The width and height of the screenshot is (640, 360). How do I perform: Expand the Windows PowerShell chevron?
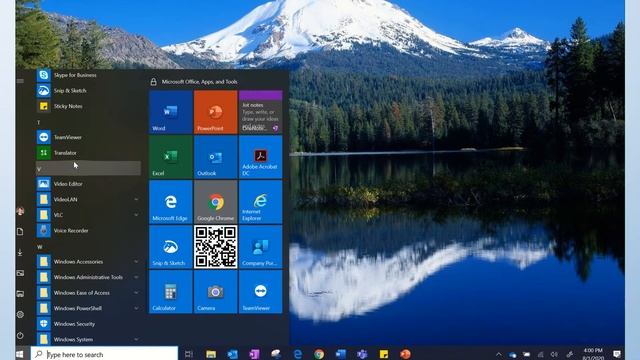point(136,308)
